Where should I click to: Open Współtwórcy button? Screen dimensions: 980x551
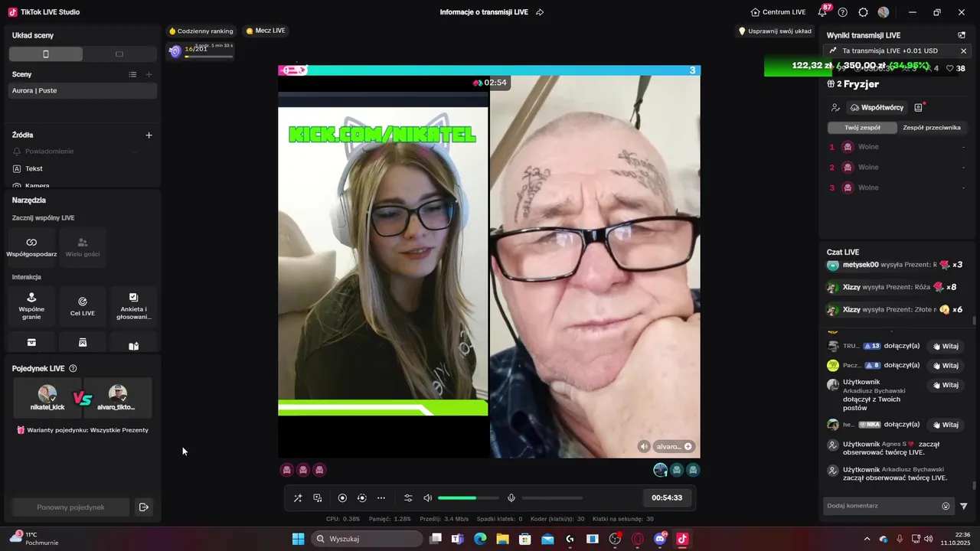877,108
